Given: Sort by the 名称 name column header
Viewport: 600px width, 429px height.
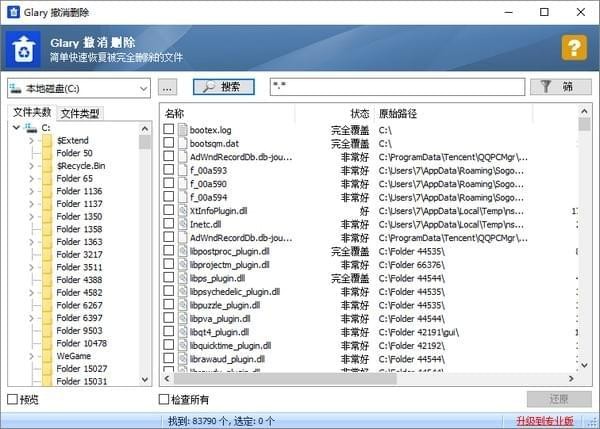Looking at the screenshot, I should (x=229, y=113).
